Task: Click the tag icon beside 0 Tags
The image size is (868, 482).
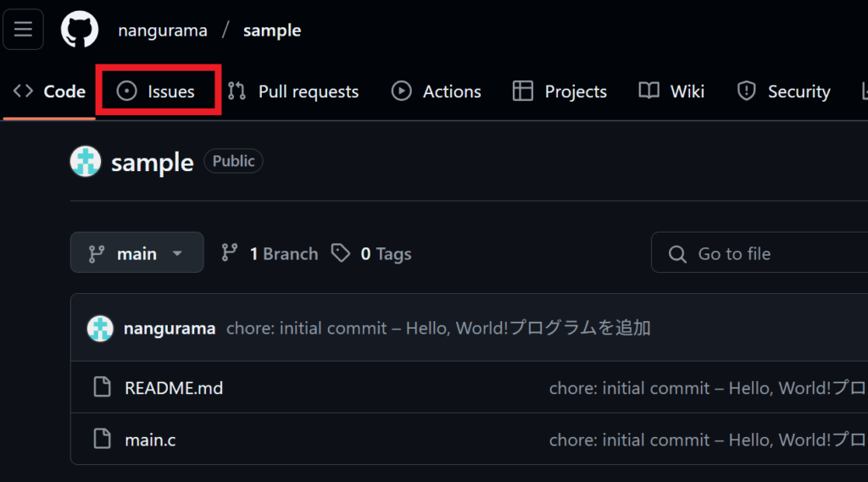Action: coord(341,253)
